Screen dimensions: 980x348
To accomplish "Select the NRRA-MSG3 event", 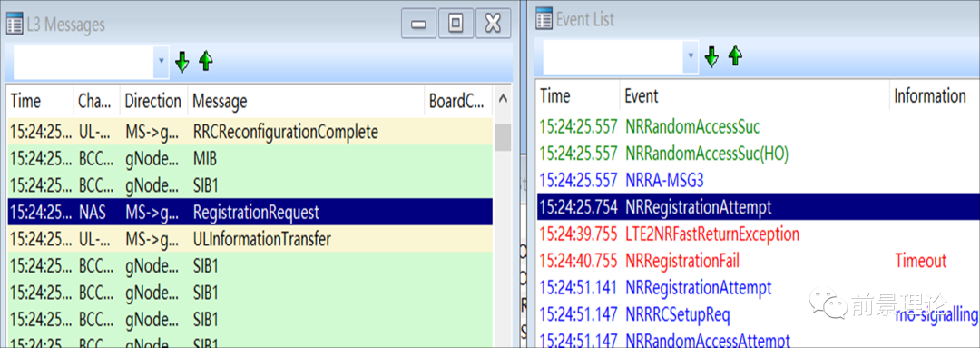I will coord(758,180).
